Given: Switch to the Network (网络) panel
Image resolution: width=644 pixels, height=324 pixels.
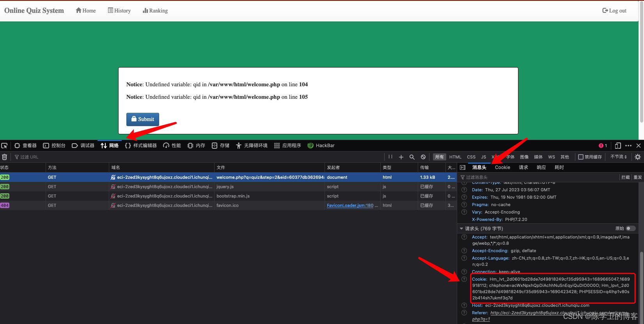Looking at the screenshot, I should click(x=110, y=146).
